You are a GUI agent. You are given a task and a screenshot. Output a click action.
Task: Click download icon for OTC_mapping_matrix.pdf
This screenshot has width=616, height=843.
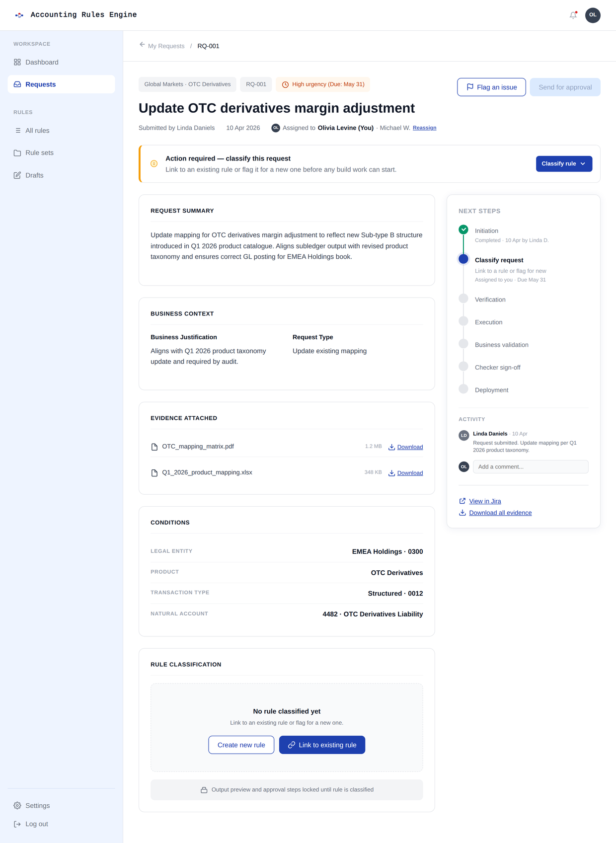click(x=391, y=447)
